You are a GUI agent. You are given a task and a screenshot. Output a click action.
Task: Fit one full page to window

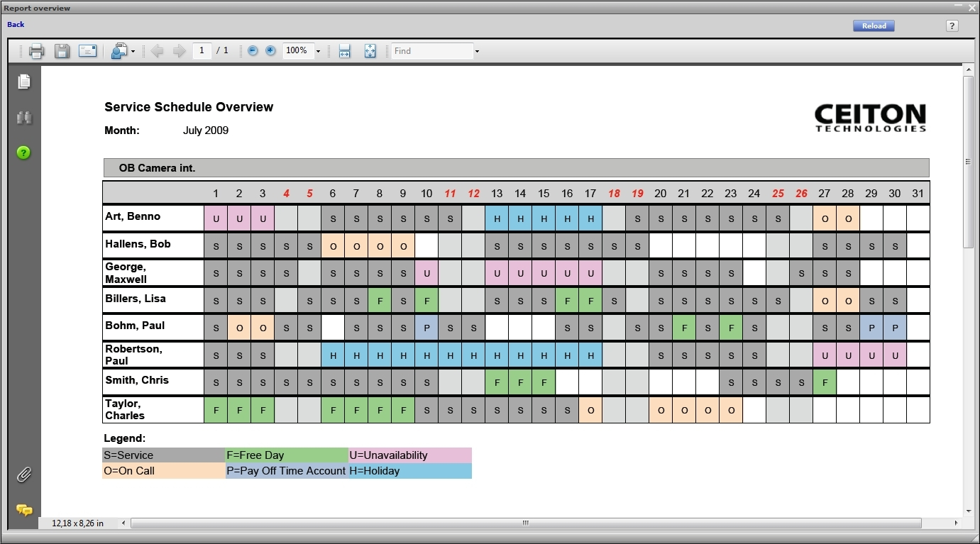click(370, 51)
